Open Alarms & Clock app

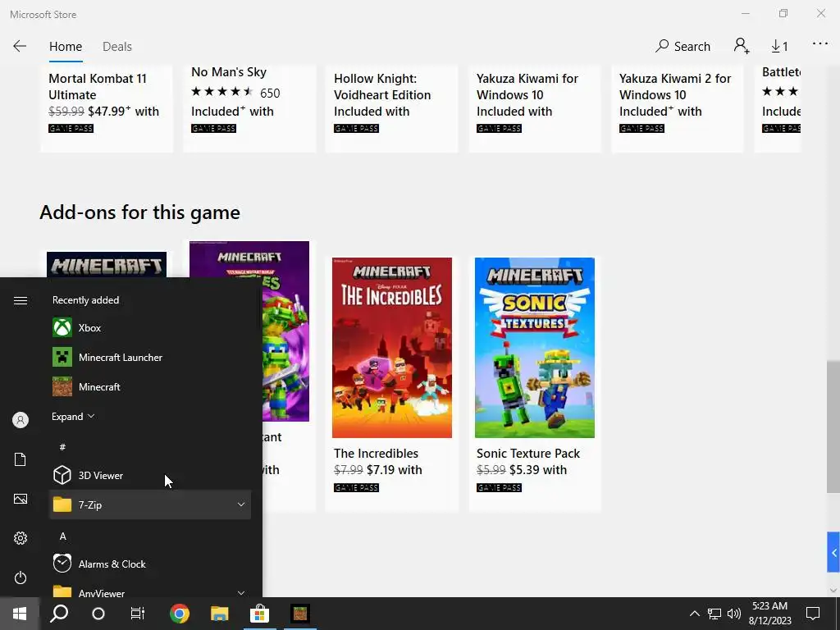point(150,564)
